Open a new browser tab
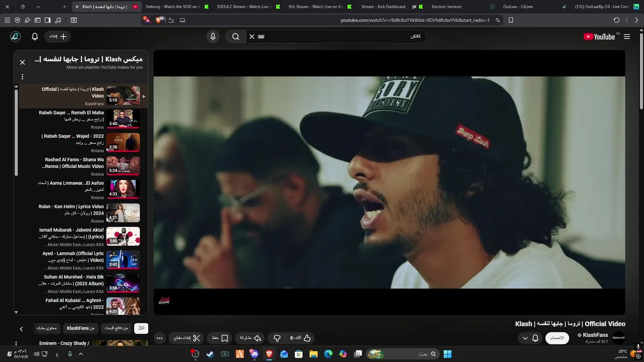This screenshot has height=362, width=644. (64, 7)
